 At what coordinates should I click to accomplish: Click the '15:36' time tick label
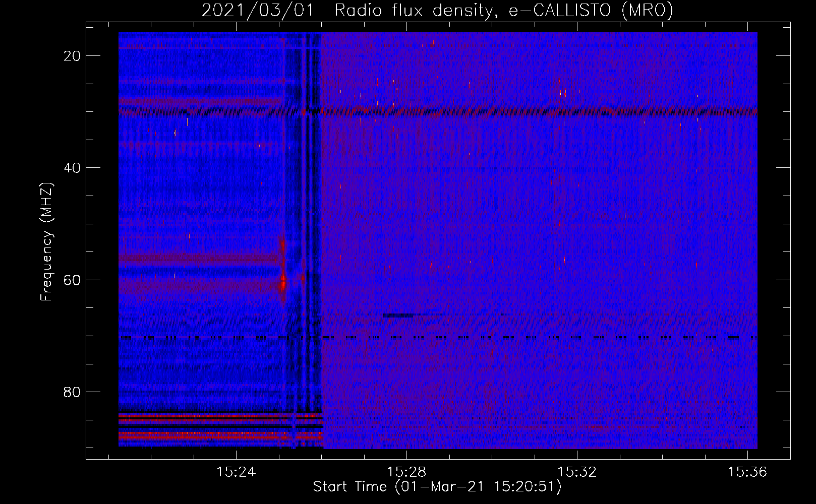coord(747,472)
